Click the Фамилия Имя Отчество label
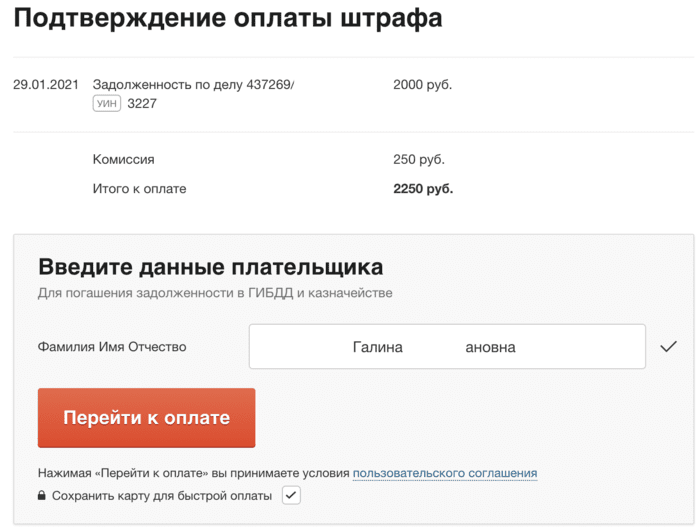The image size is (700, 532). tap(112, 347)
